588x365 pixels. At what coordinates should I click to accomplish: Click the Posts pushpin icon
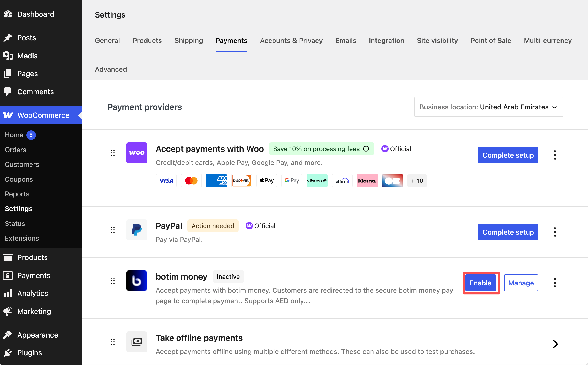(8, 38)
